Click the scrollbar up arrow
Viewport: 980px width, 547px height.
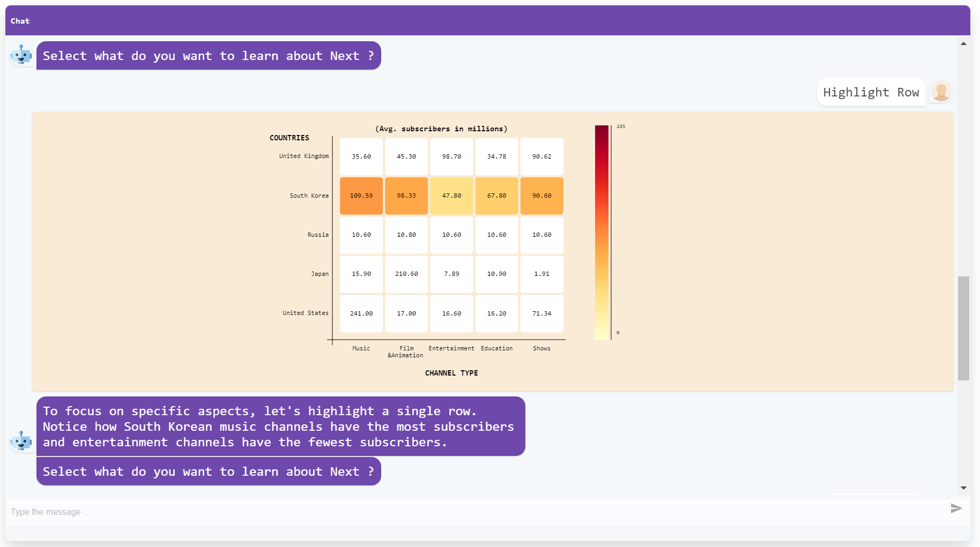963,43
